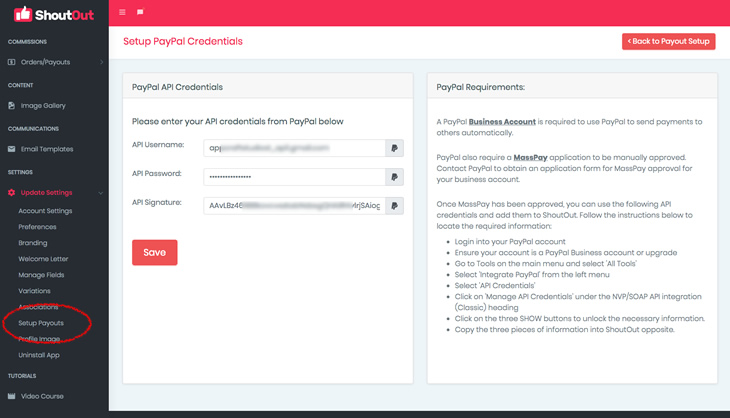Screen dimensions: 730x418
Task: Select Update Settings menu
Action: (47, 193)
